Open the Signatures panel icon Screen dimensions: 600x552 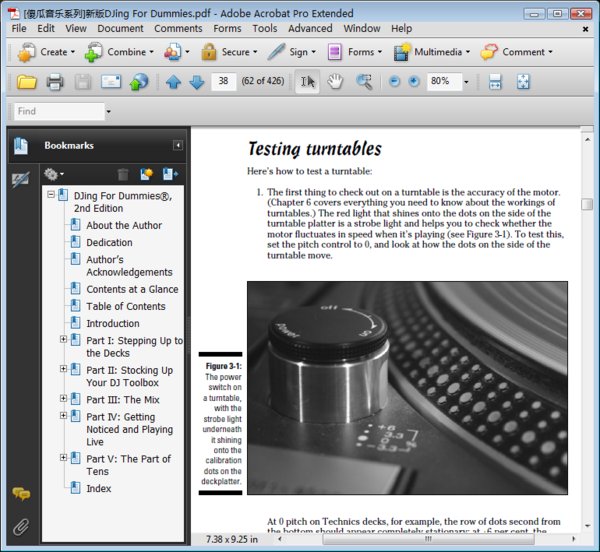[x=20, y=180]
